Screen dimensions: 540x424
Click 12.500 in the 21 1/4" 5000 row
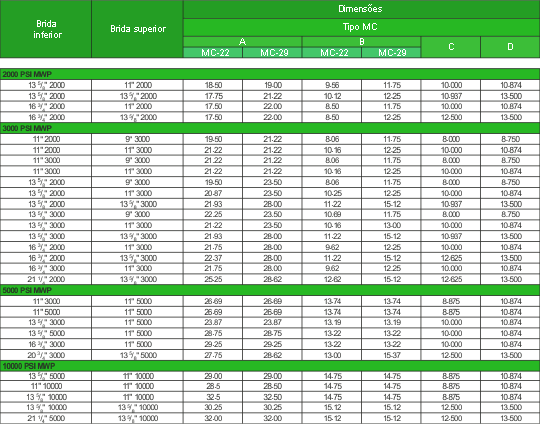click(x=451, y=418)
